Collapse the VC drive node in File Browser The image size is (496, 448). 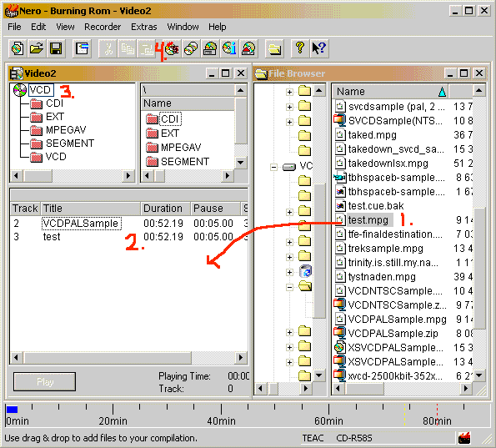[274, 167]
